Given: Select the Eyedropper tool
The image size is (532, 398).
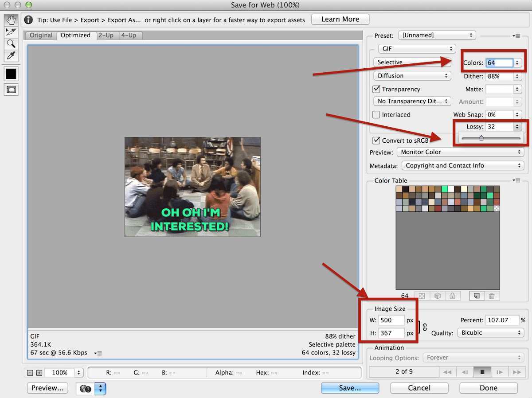Looking at the screenshot, I should [11, 56].
